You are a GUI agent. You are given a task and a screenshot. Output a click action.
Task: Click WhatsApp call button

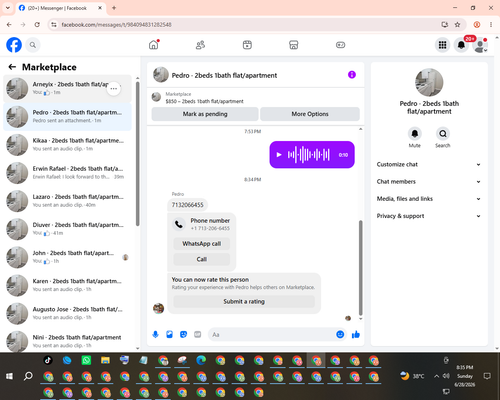coord(202,244)
